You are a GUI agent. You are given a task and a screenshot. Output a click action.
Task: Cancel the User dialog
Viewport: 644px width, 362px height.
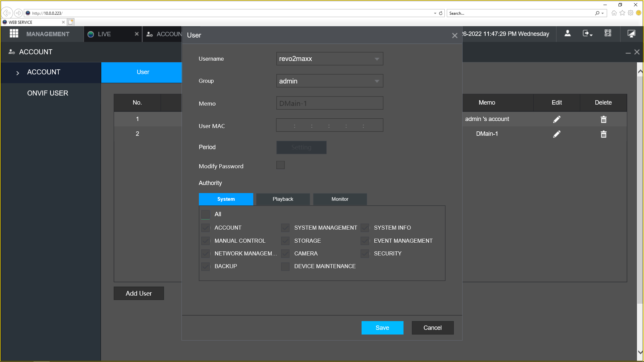click(x=433, y=328)
